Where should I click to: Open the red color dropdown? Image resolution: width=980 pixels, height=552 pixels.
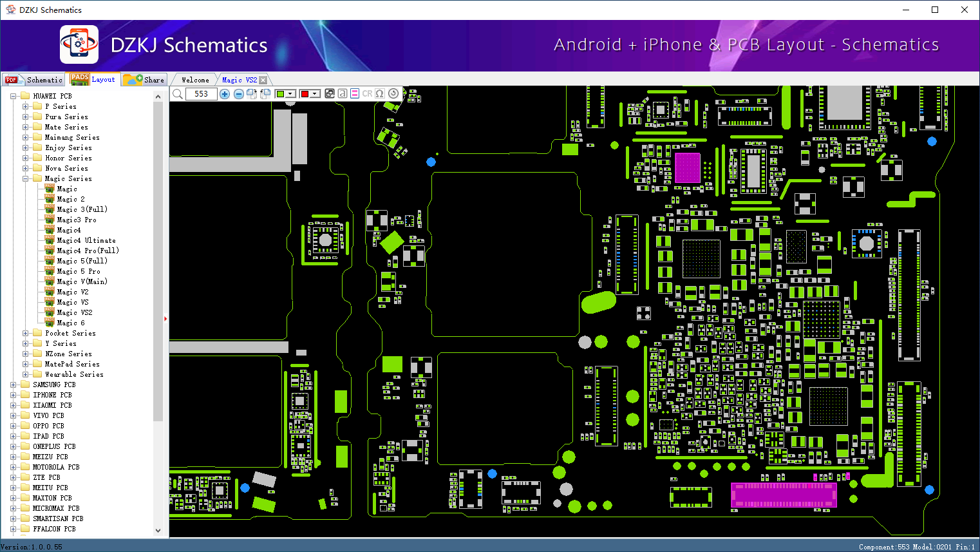315,94
